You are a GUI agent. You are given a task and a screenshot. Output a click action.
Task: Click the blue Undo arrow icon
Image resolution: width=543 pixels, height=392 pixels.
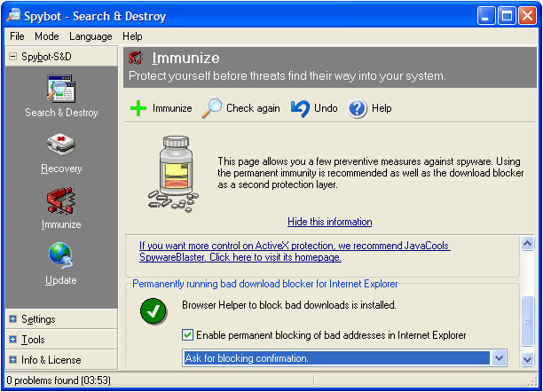point(300,108)
